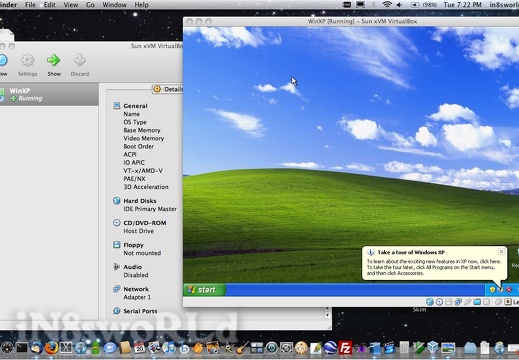
Task: Click the clock showing Tue 7:22 PM
Action: point(462,5)
